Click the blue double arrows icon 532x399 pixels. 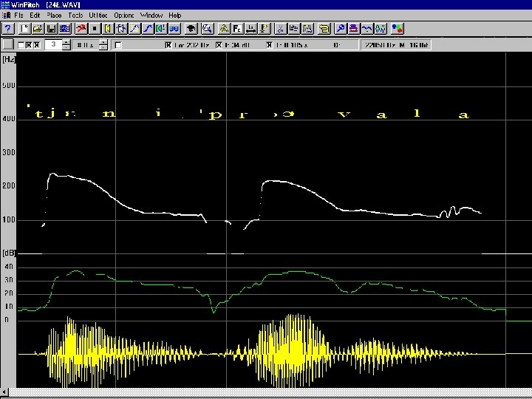[174, 29]
